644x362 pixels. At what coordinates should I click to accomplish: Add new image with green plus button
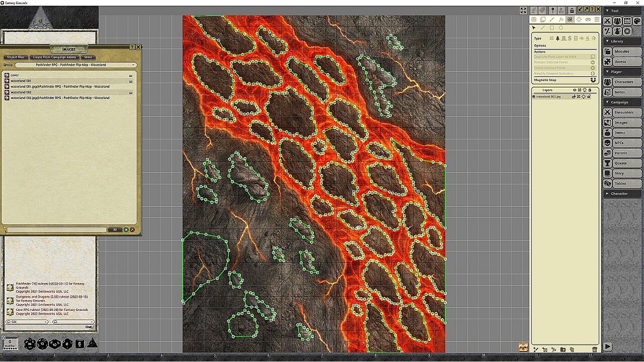pos(126,230)
